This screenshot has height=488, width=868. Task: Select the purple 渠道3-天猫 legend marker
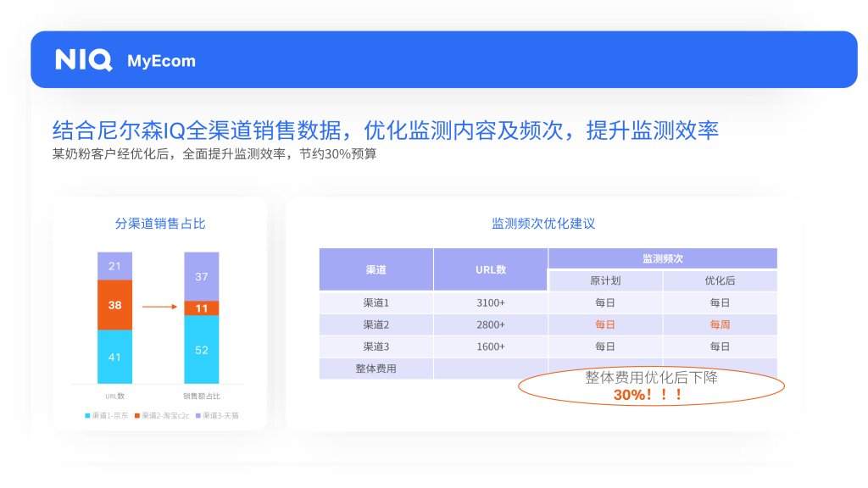click(x=198, y=416)
